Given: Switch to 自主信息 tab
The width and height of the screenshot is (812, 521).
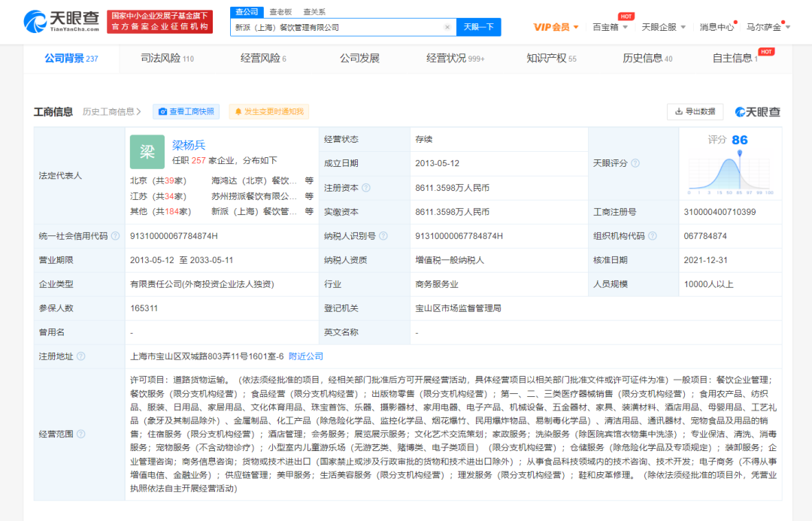Looking at the screenshot, I should (735, 58).
